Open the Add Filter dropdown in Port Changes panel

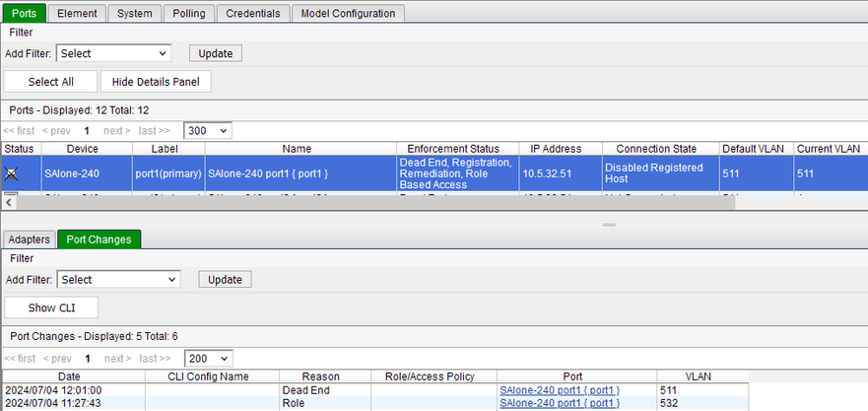(118, 280)
